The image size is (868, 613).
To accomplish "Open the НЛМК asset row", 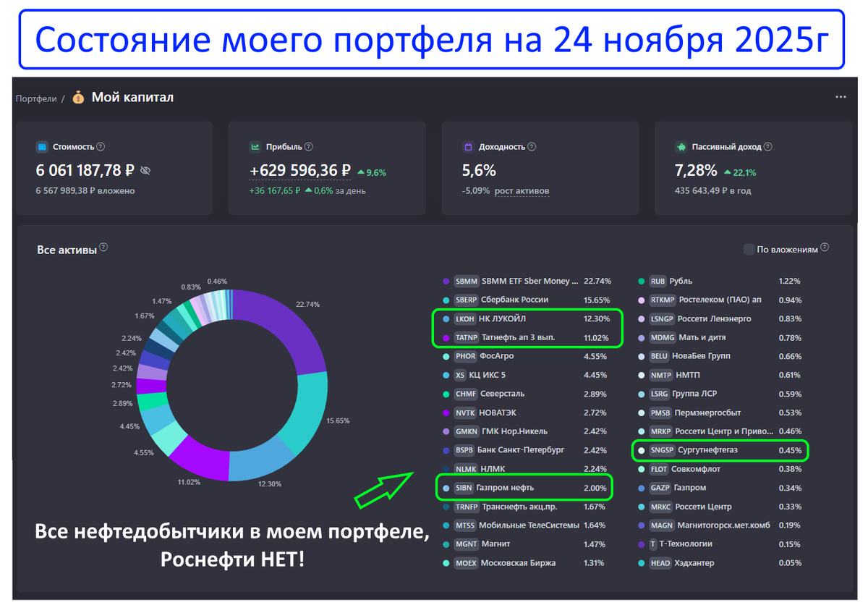I will tap(525, 469).
